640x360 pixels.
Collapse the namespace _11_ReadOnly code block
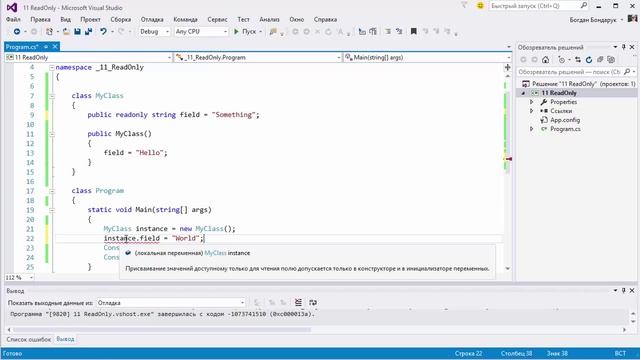point(52,67)
